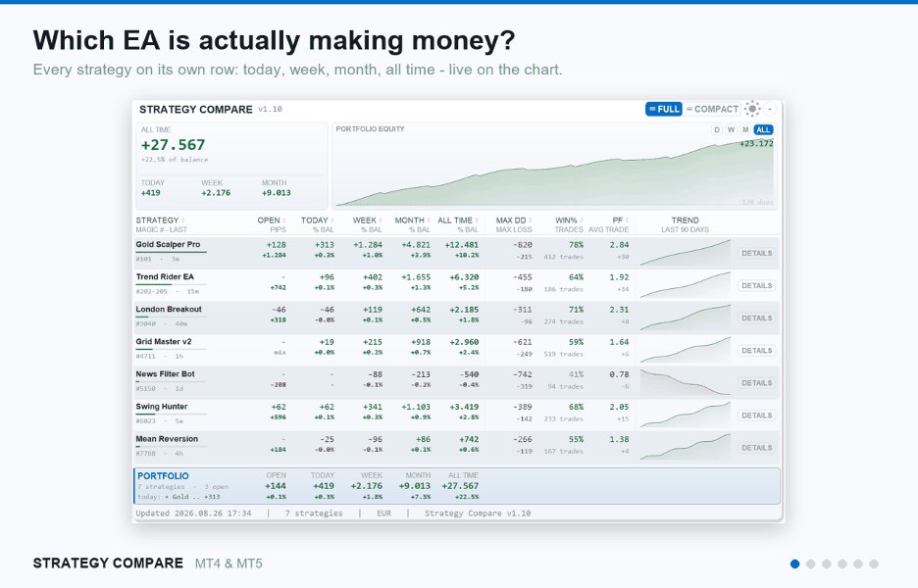Switch to FULL view mode

(664, 109)
